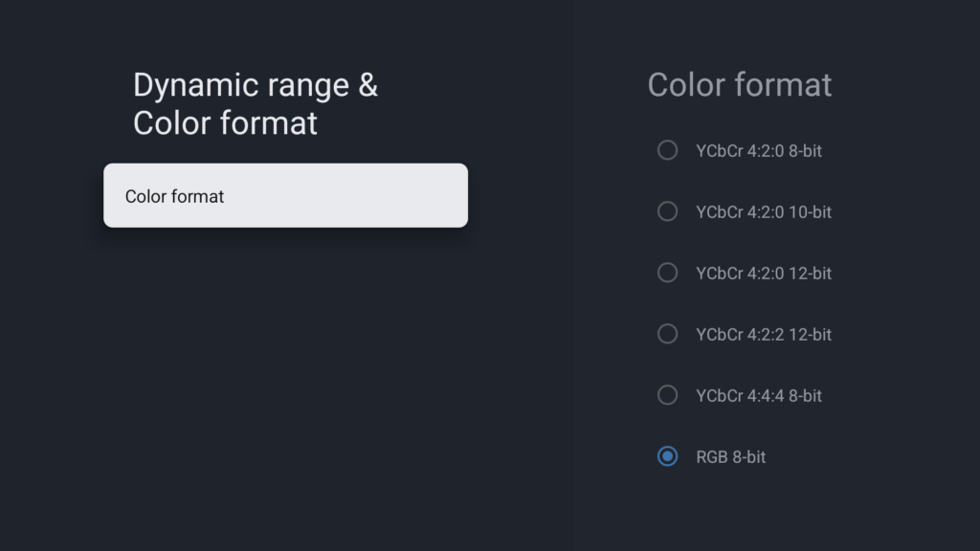Select the YCbCr 4:2:0 12-bit radio button

tap(667, 273)
